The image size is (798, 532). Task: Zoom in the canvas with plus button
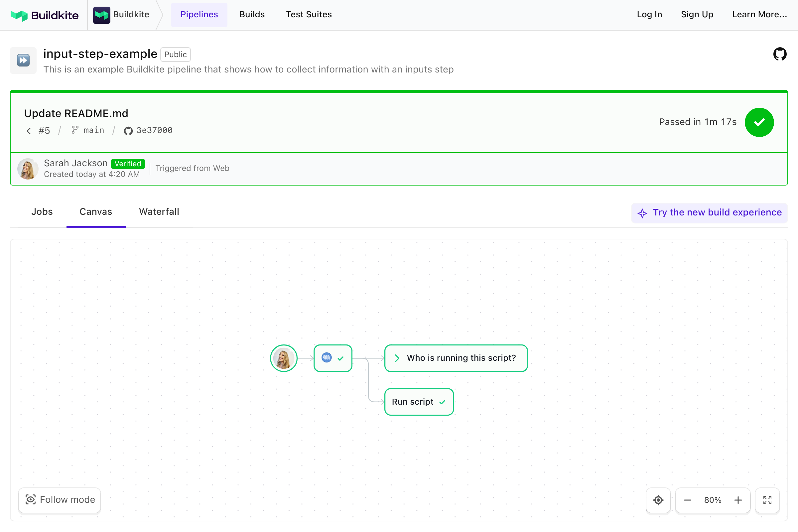coord(737,500)
